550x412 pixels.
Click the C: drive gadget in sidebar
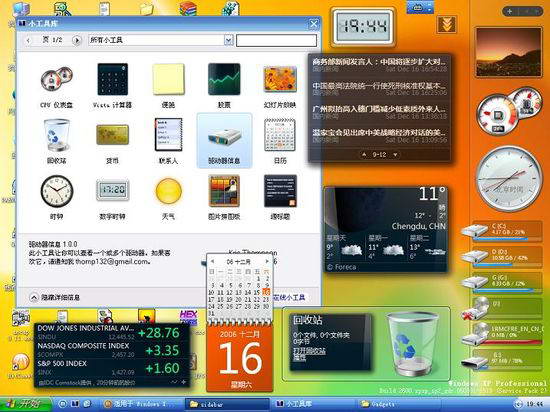tap(502, 231)
